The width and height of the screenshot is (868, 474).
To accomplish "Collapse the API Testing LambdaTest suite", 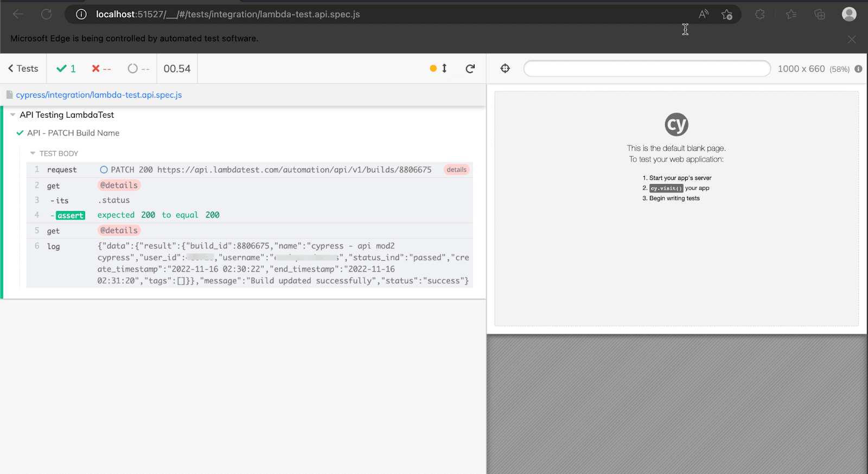I will (67, 115).
